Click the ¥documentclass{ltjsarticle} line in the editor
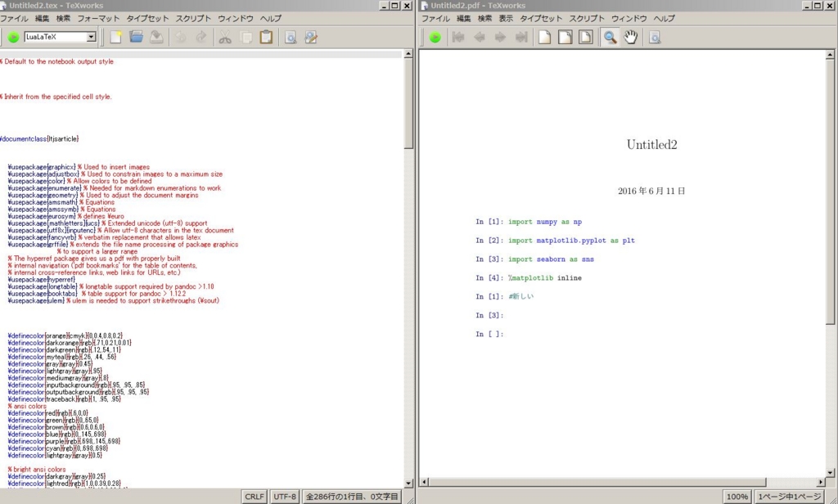The image size is (838, 504). 39,139
